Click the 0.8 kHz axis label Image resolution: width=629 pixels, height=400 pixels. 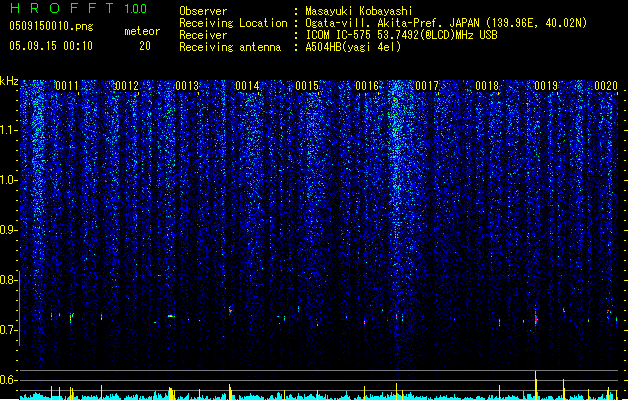[x=9, y=280]
